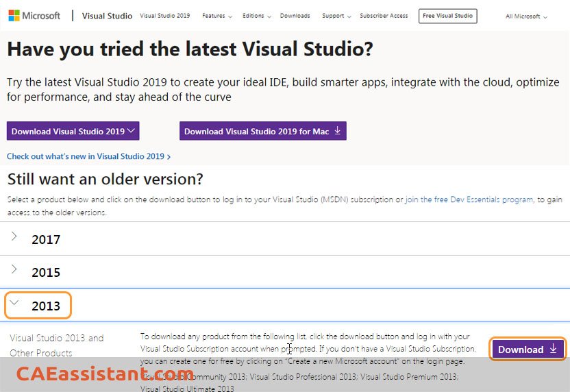Expand the 2017 section chevron
Screen dimensions: 570x392
click(14, 236)
